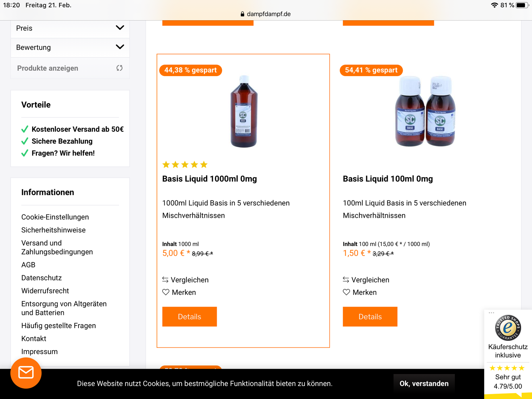This screenshot has width=532, height=399.
Task: Click compare arrows icon for 100ml liquid
Action: click(346, 280)
